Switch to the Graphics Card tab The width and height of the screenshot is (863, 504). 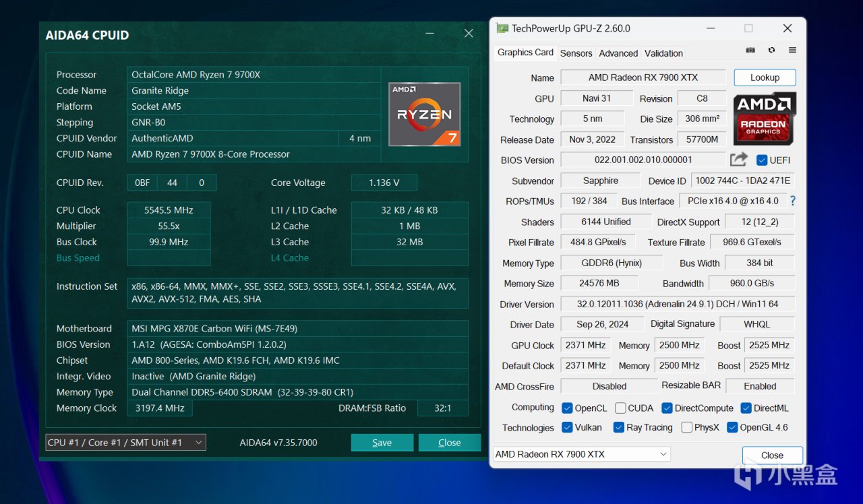pyautogui.click(x=525, y=53)
